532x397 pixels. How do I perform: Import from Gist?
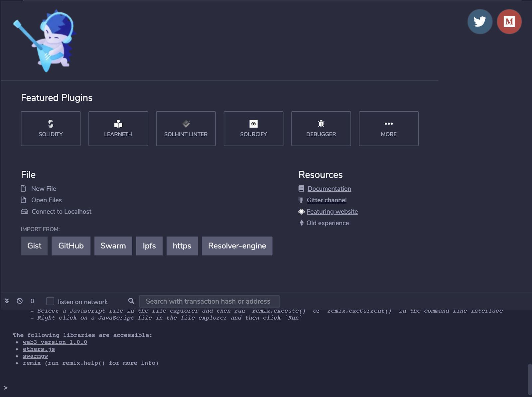pos(34,246)
